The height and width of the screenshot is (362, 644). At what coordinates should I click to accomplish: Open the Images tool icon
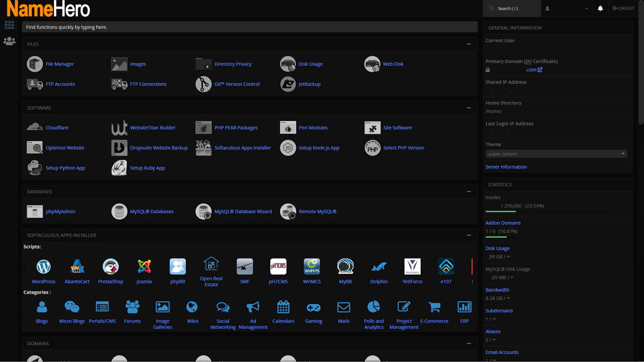click(119, 64)
